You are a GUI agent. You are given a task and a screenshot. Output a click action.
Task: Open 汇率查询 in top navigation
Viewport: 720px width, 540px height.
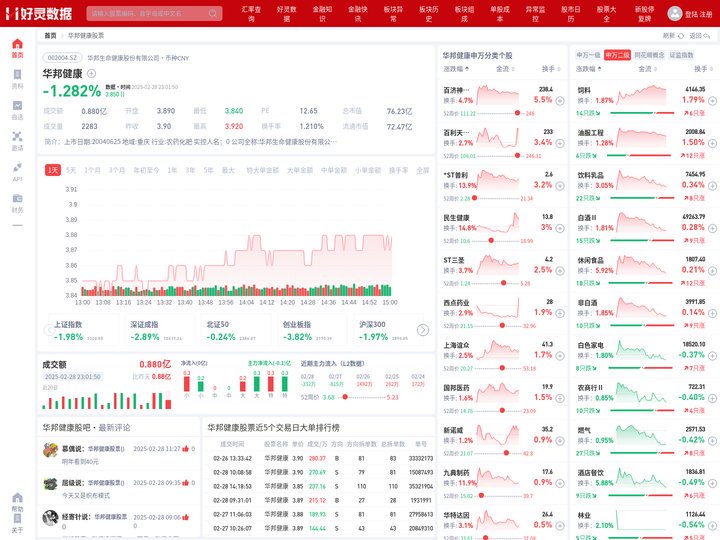251,14
